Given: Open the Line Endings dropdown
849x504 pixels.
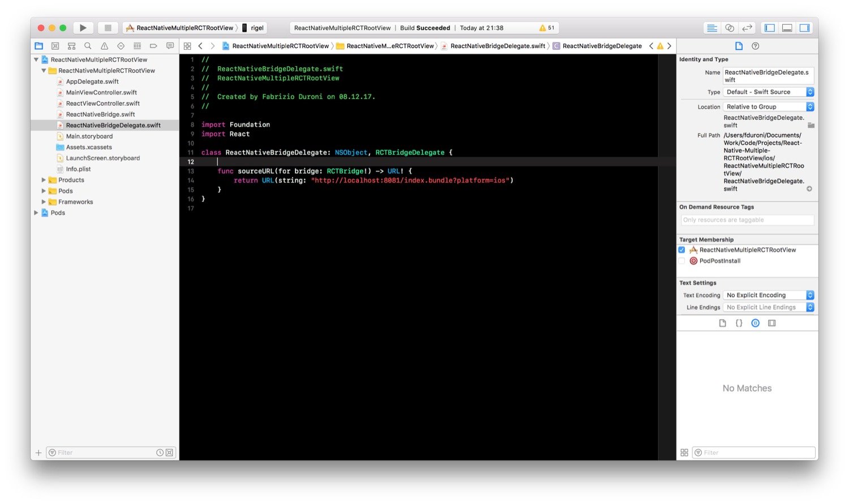Looking at the screenshot, I should [768, 307].
